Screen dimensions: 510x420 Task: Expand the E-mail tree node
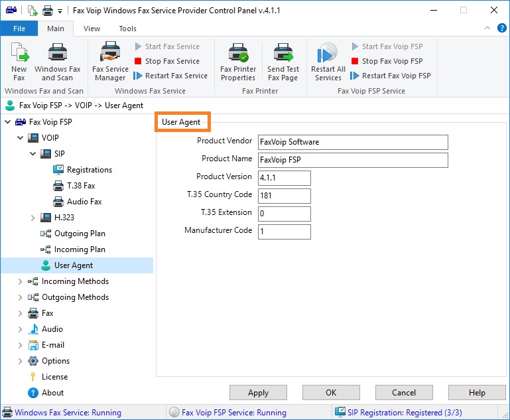20,345
